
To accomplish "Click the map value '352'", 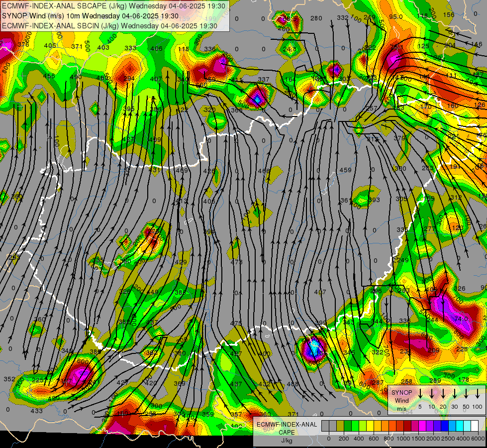I will coord(9,379).
